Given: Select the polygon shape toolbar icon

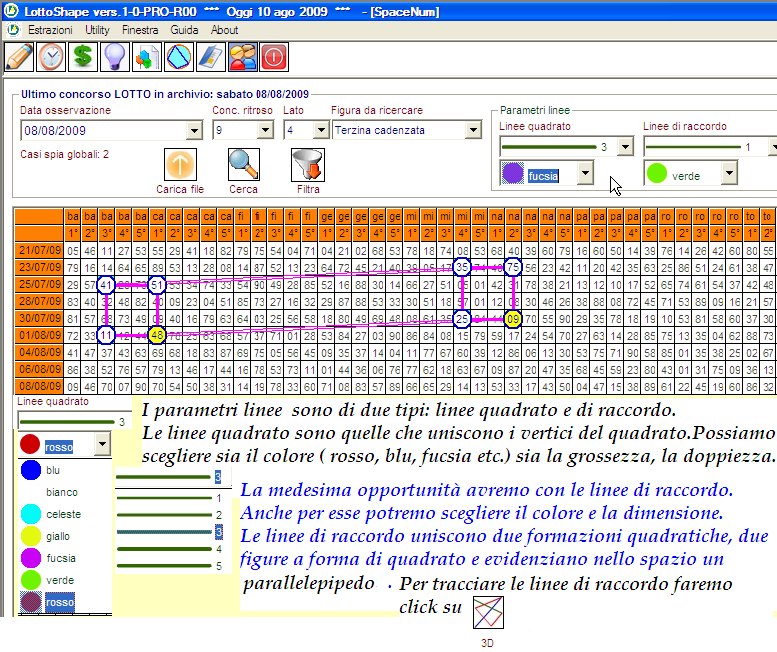Looking at the screenshot, I should 178,57.
